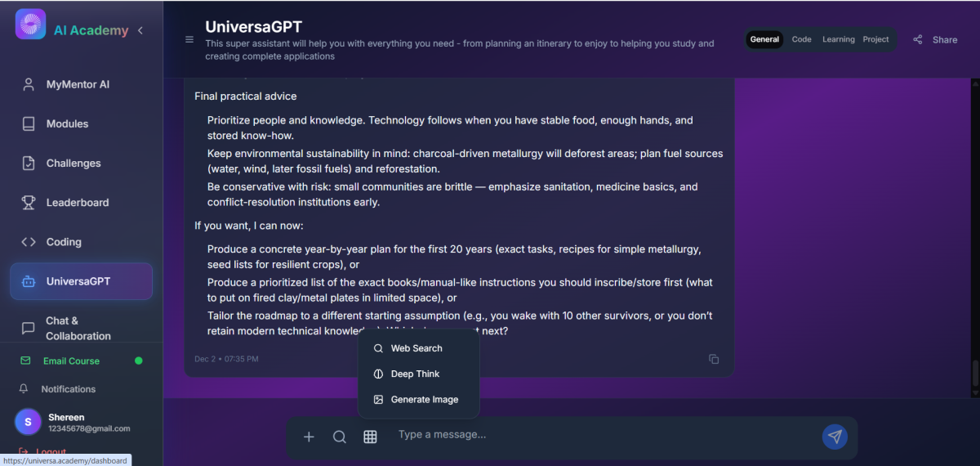The image size is (980, 466).
Task: Open the hamburger menu beside UniversaGPT title
Action: pyautogui.click(x=189, y=39)
